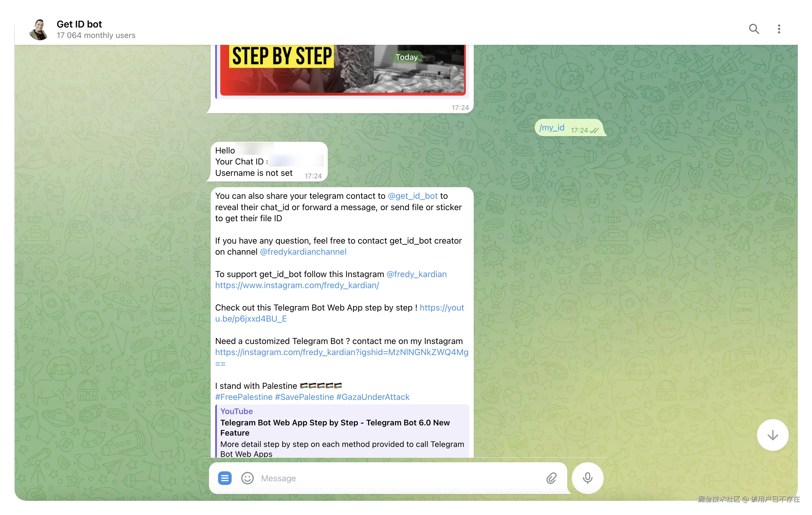Open the emoji picker smiley icon
812x515 pixels.
tap(247, 478)
